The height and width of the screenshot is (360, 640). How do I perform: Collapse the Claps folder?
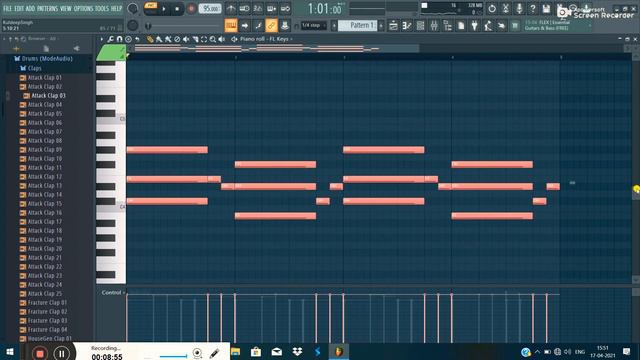tap(31, 68)
